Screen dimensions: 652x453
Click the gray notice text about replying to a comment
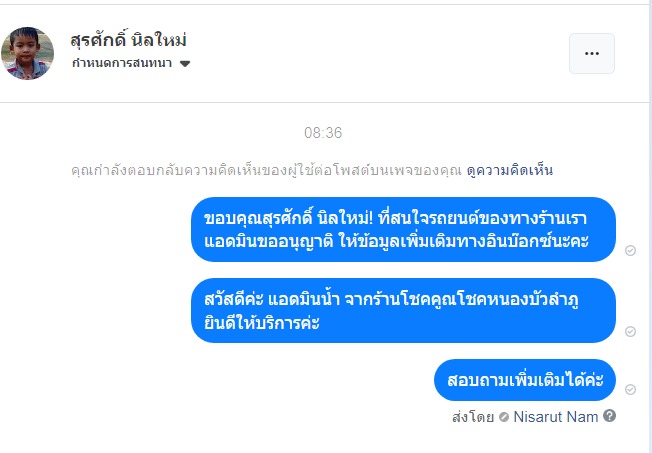[265, 170]
